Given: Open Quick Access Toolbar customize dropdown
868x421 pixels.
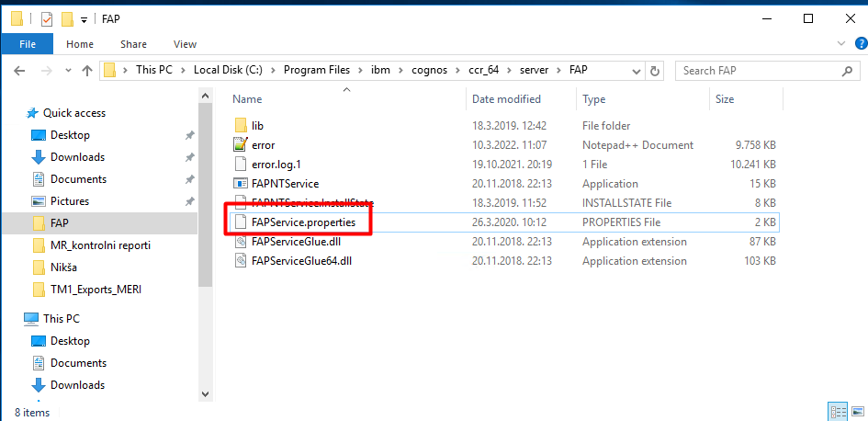Looking at the screenshot, I should tap(85, 19).
